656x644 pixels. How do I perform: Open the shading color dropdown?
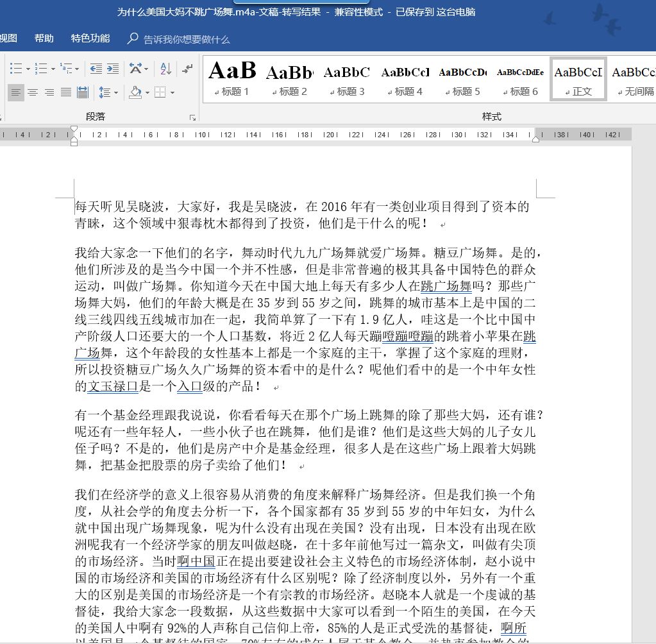147,93
